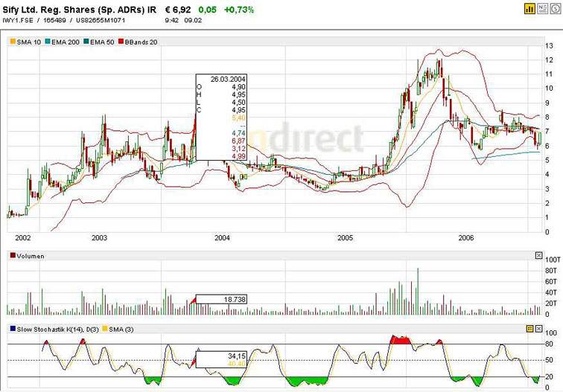Viewport: 563px width, 392px height.
Task: Open the news icon next to chart icon
Action: coord(542,9)
